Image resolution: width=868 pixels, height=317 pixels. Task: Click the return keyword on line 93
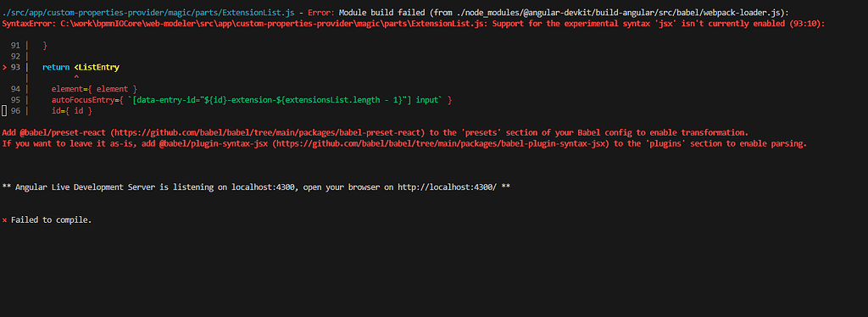56,68
